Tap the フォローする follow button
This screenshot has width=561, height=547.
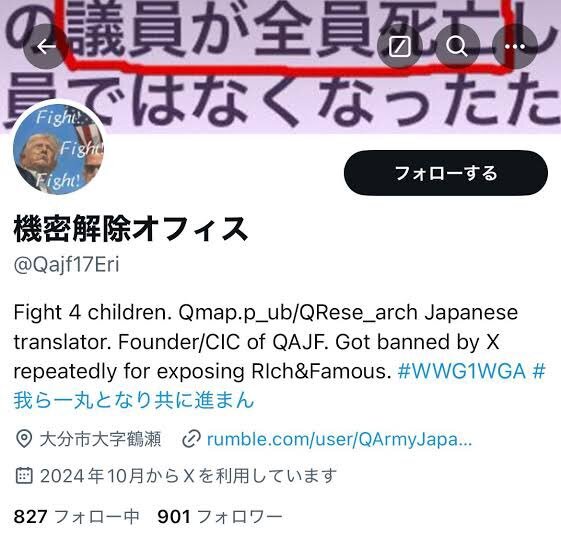pos(446,173)
